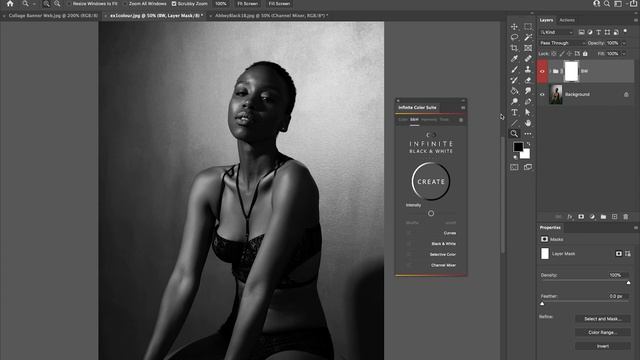Go to Photoshop Home screen
The height and width of the screenshot is (360, 640).
tap(10, 4)
